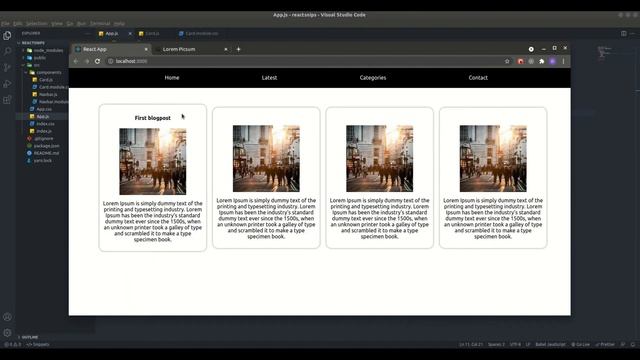Go to Home in the page navbar
Viewport: 640px width, 360px height.
(172, 78)
